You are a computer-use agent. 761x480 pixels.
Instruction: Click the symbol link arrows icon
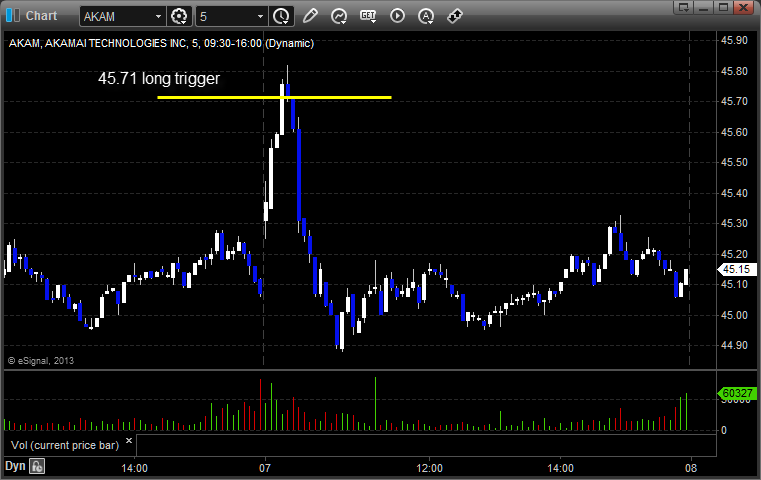[x=455, y=16]
